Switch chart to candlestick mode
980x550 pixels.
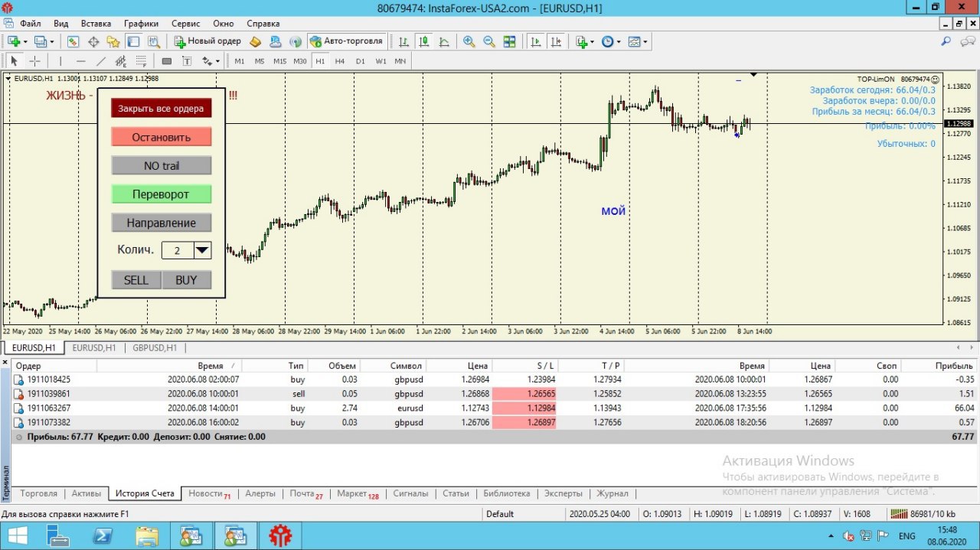(x=423, y=41)
